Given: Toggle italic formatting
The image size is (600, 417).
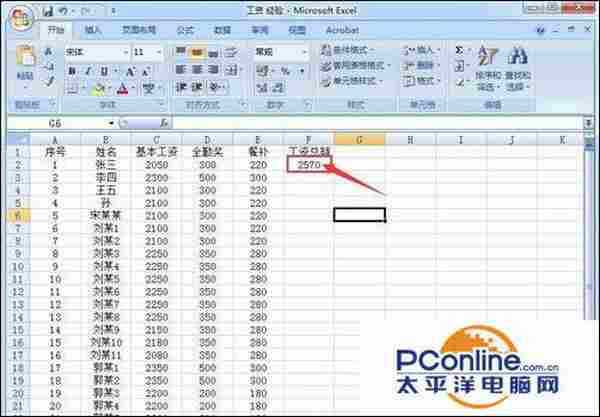Looking at the screenshot, I should (x=88, y=71).
